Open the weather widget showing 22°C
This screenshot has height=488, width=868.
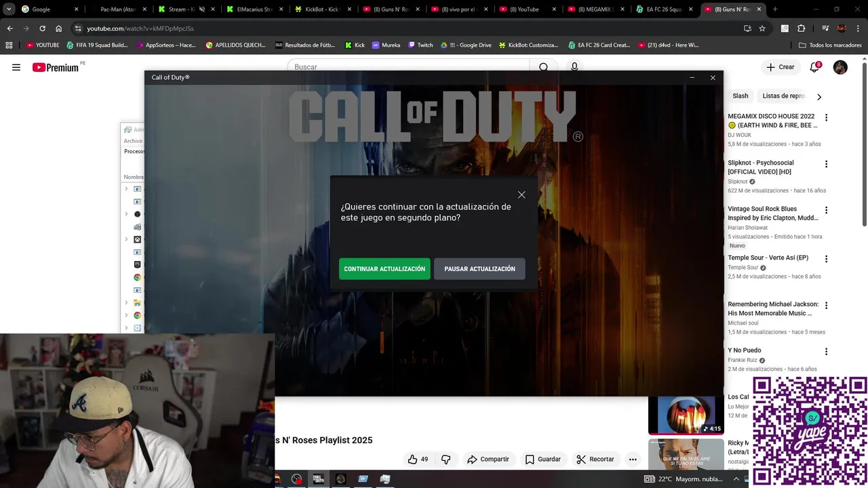(x=684, y=479)
